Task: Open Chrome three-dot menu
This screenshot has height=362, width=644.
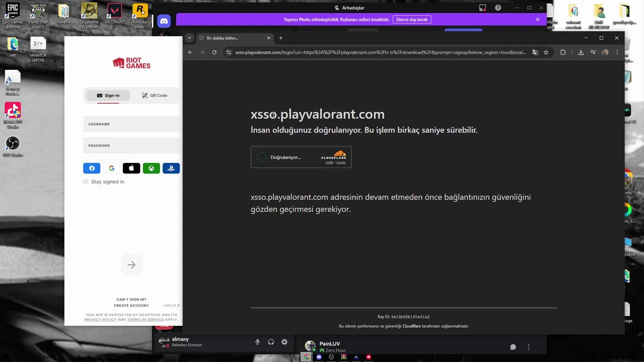Action: (617, 52)
